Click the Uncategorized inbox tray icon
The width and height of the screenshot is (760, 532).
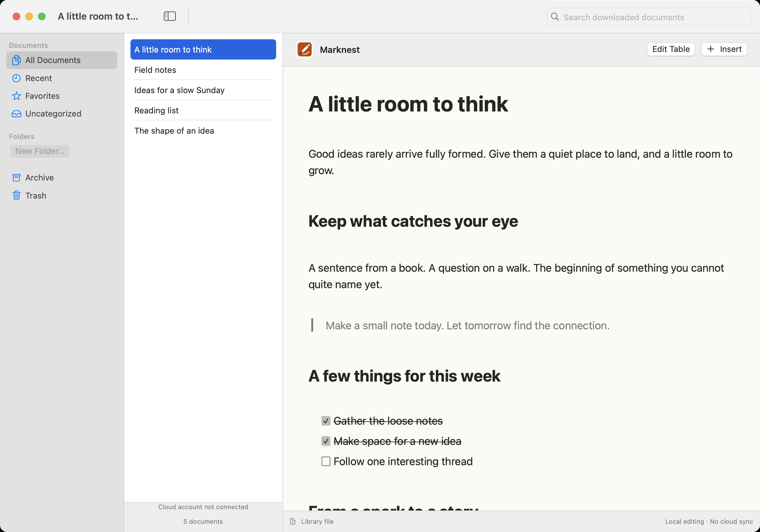(x=16, y=114)
